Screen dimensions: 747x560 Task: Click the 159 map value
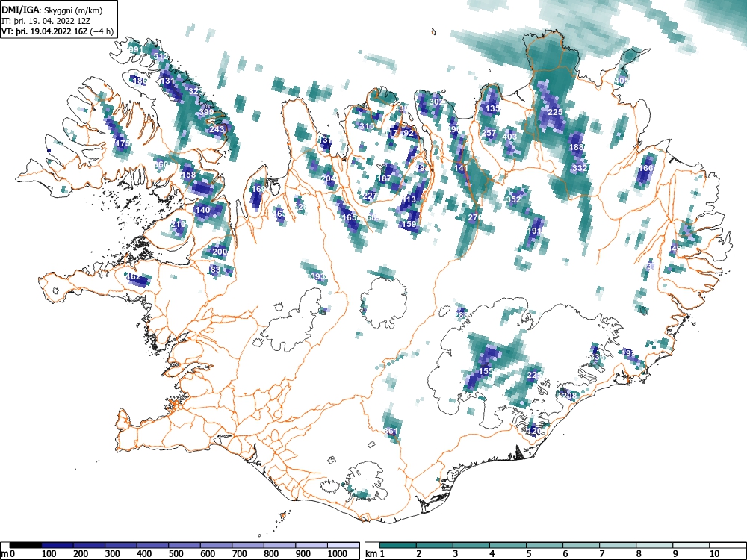coord(409,224)
